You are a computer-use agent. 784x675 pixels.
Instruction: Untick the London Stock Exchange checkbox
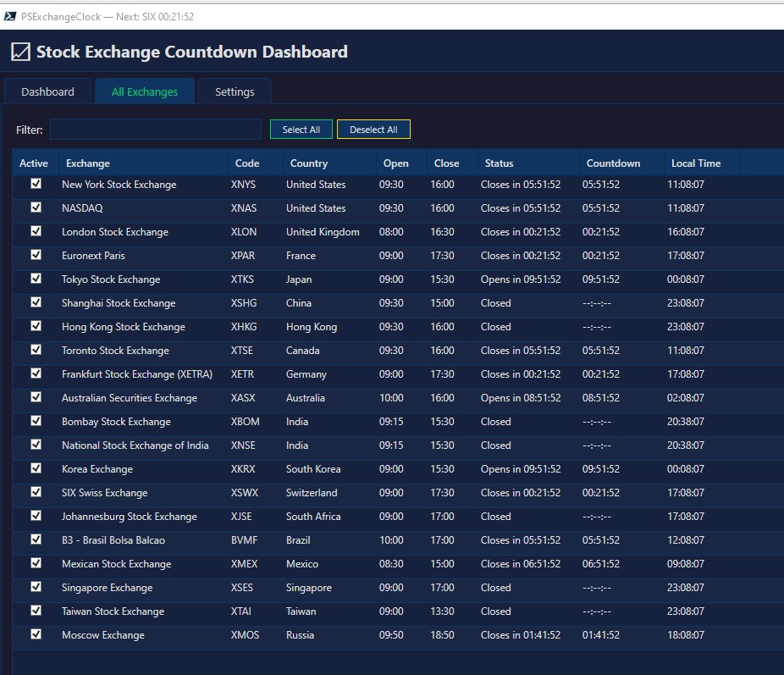tap(36, 231)
